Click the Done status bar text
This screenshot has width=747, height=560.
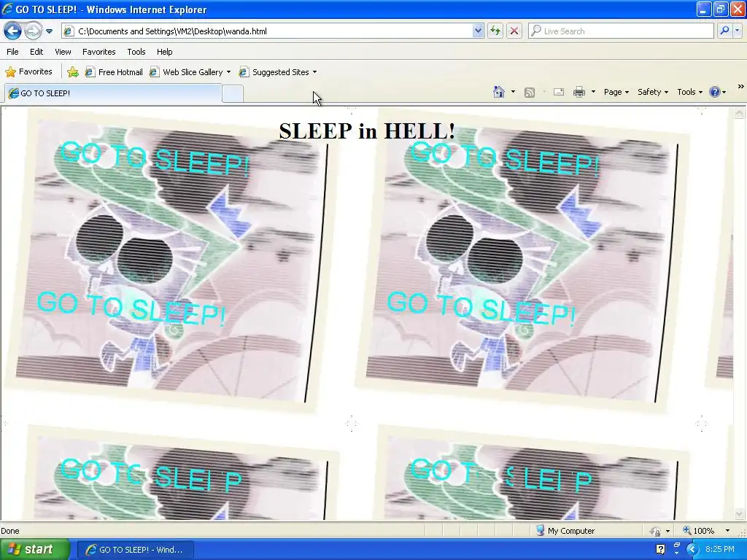[10, 531]
